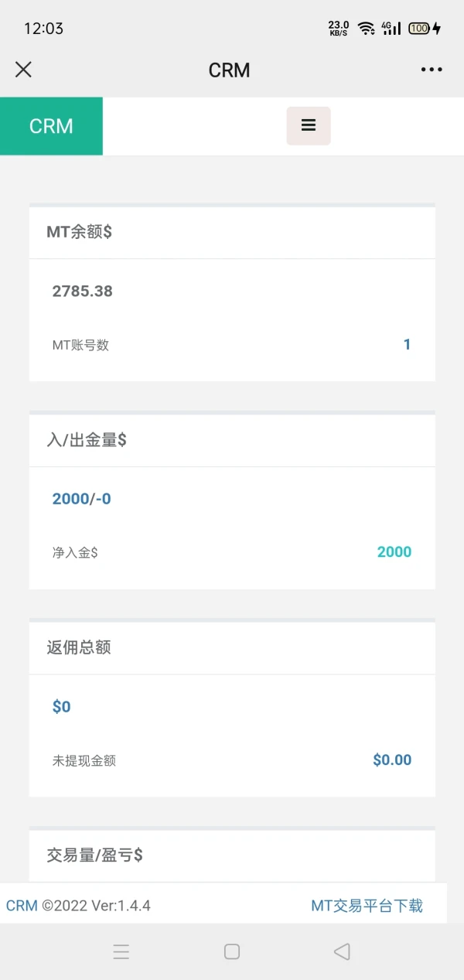Screen dimensions: 464x980
Task: Close the CRM page with X
Action: [x=23, y=70]
